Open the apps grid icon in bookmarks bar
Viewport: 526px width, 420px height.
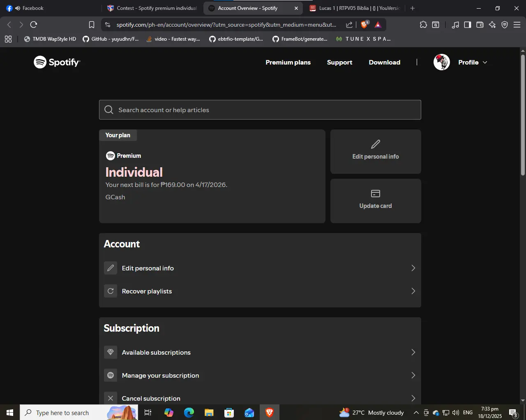(x=8, y=39)
